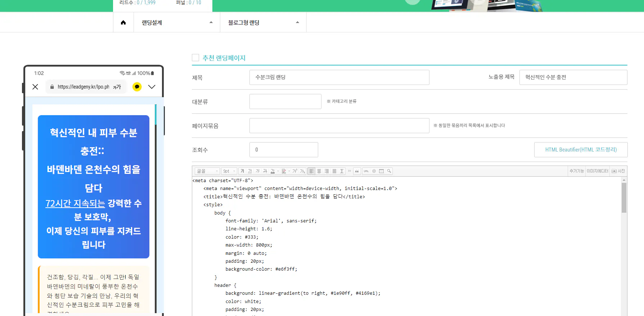
Task: Click the '<style>' line in code editor
Action: [213, 205]
